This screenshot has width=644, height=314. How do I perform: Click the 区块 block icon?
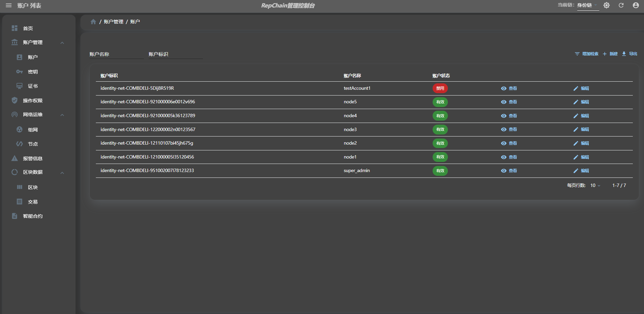click(x=20, y=187)
